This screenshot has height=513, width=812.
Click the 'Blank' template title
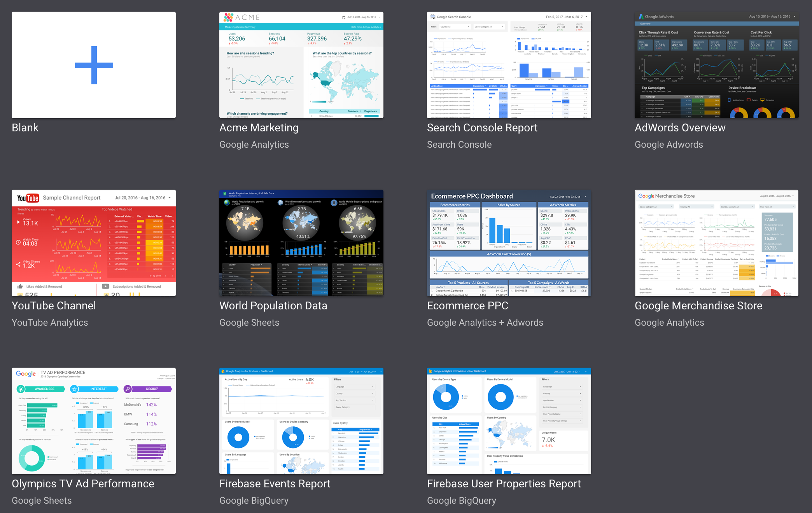click(25, 128)
